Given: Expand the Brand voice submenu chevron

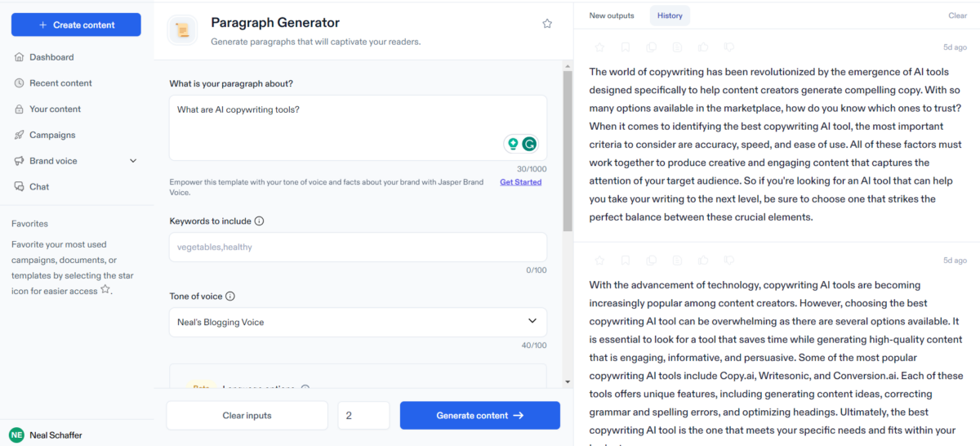Looking at the screenshot, I should (133, 161).
